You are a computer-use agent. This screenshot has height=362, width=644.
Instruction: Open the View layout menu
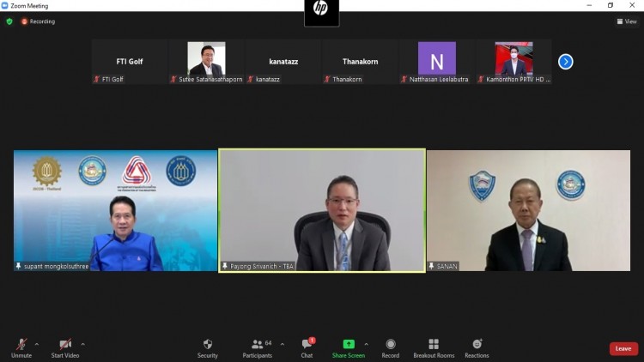pos(627,21)
